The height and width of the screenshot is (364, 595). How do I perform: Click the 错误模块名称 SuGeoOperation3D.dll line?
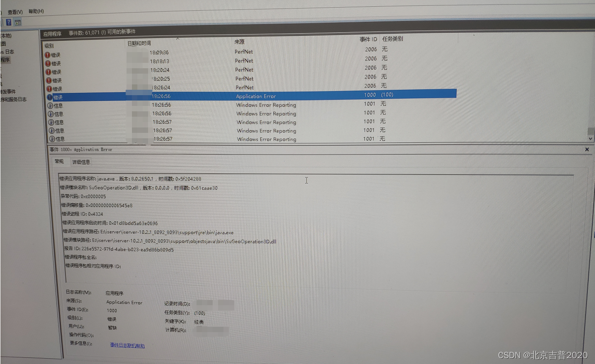[139, 188]
